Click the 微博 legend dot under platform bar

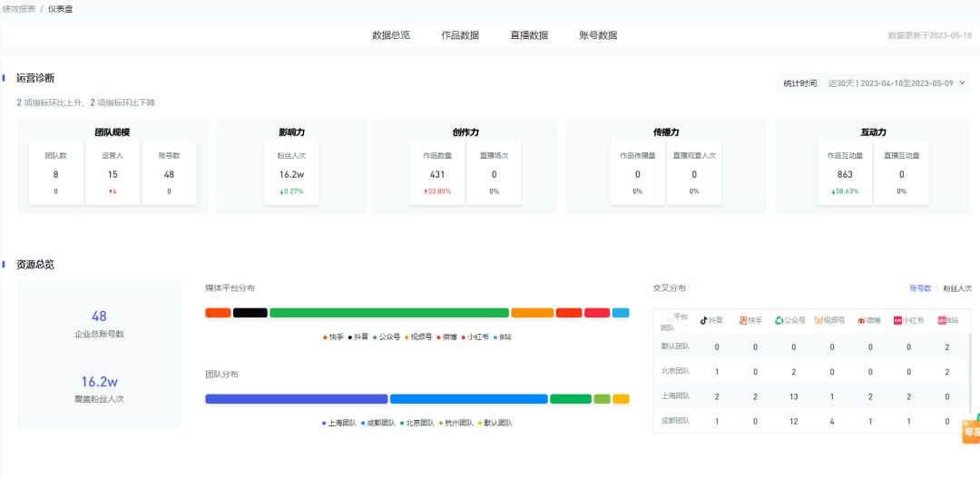(x=439, y=337)
